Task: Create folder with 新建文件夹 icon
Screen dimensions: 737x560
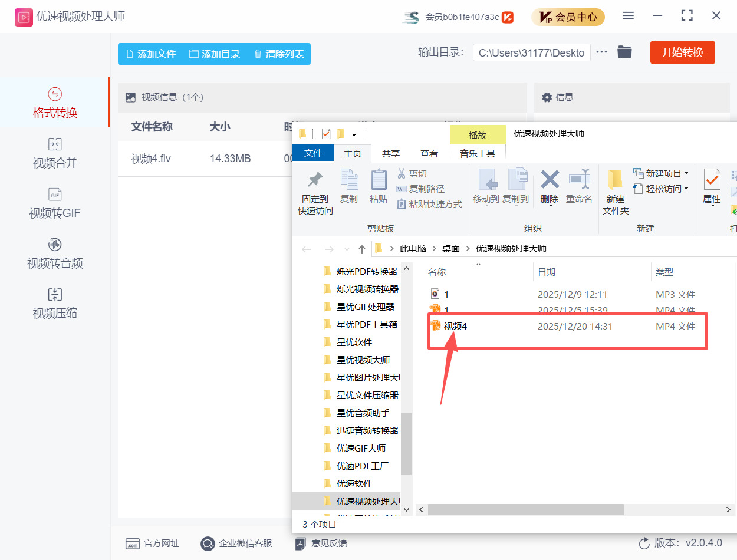Action: [x=616, y=192]
